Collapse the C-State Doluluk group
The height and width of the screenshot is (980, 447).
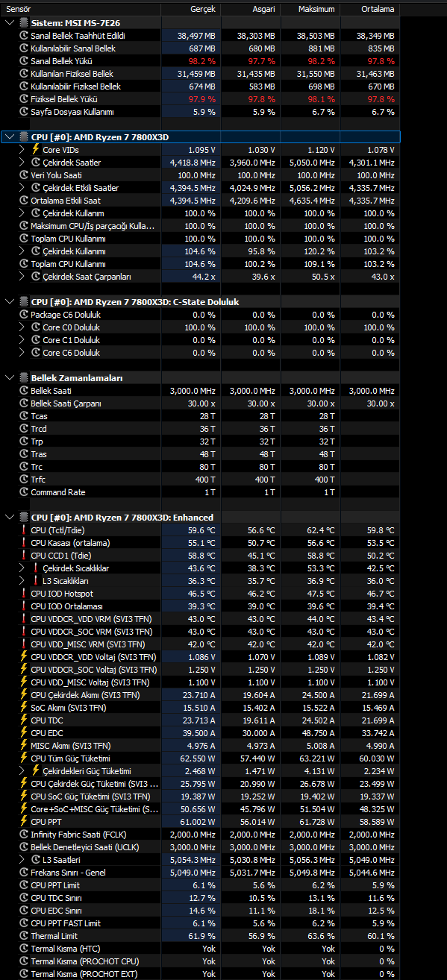[x=9, y=302]
